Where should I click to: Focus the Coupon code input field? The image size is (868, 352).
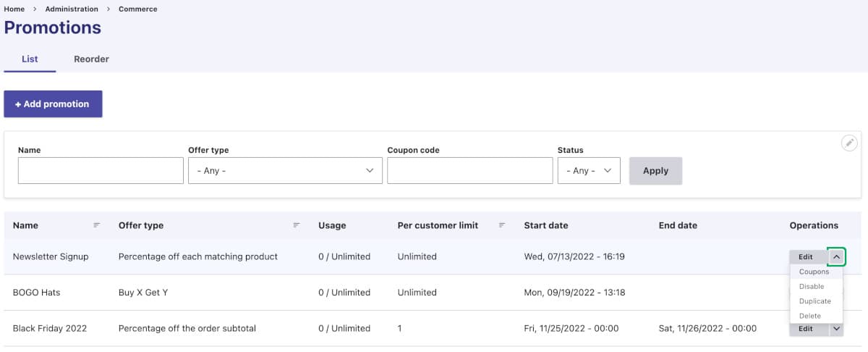[x=469, y=171]
